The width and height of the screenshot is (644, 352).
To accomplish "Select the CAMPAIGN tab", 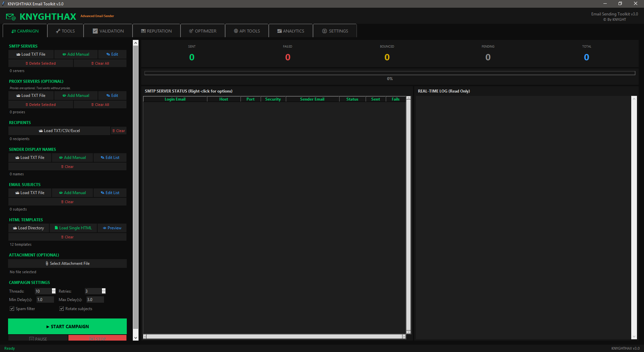I will point(25,31).
